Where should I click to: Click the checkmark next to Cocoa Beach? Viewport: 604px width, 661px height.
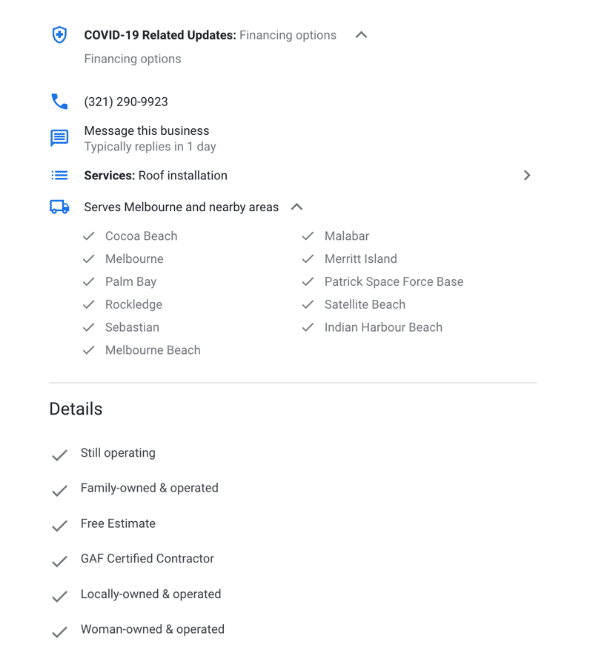pyautogui.click(x=89, y=236)
